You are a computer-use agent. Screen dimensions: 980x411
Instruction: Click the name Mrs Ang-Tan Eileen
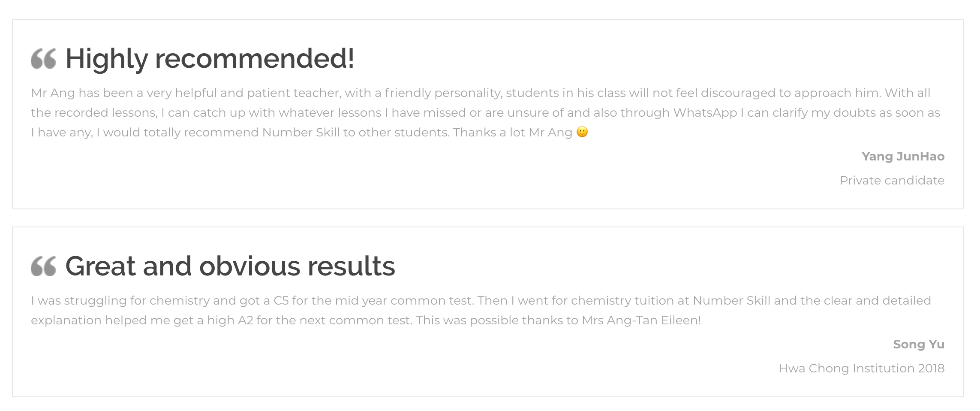tap(641, 320)
